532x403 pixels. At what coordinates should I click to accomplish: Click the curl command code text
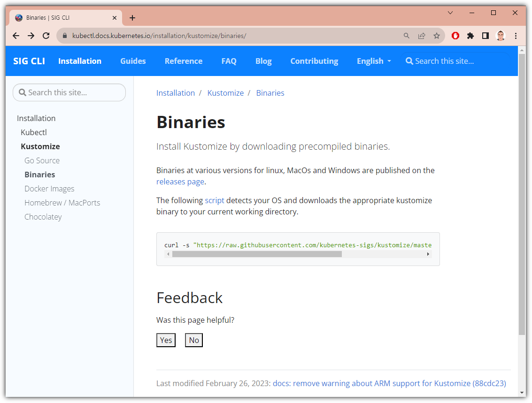pos(298,245)
